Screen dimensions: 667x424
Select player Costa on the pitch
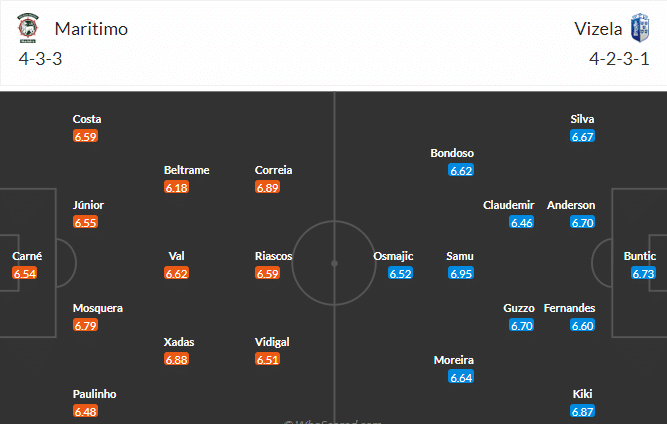[87, 119]
